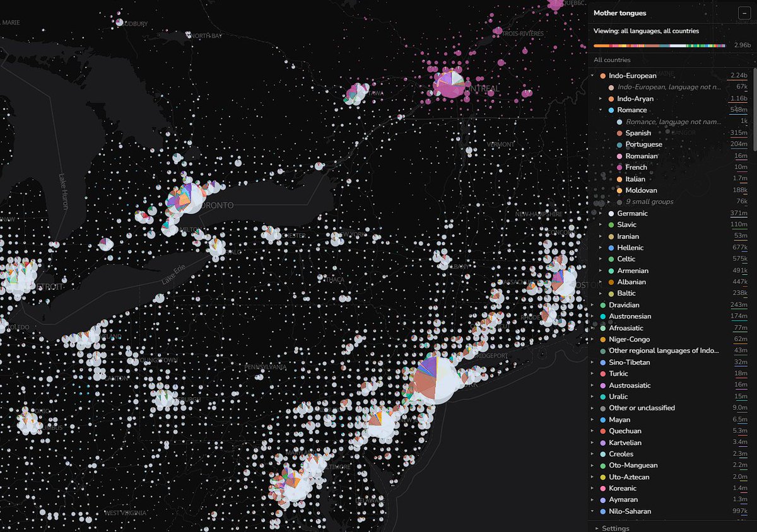
Task: Select 'Other regional languages of Indo...' row
Action: (x=669, y=351)
